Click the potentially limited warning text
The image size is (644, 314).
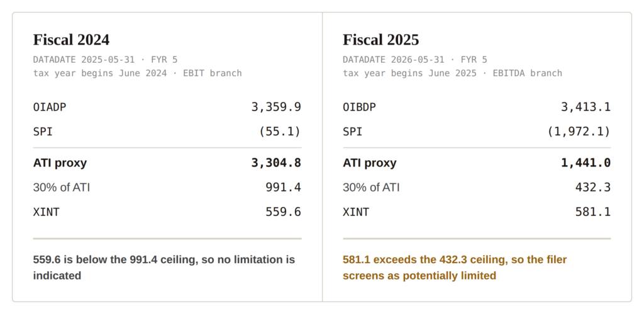(x=455, y=268)
